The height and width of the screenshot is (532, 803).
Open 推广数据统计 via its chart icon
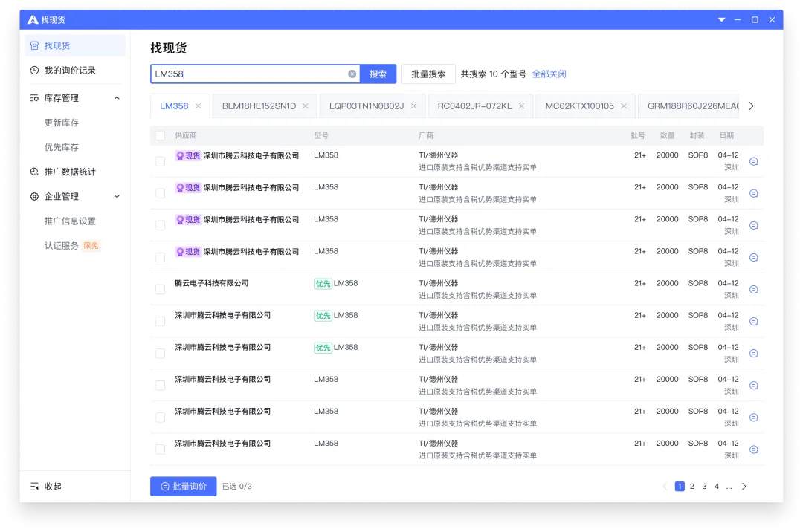pos(34,172)
